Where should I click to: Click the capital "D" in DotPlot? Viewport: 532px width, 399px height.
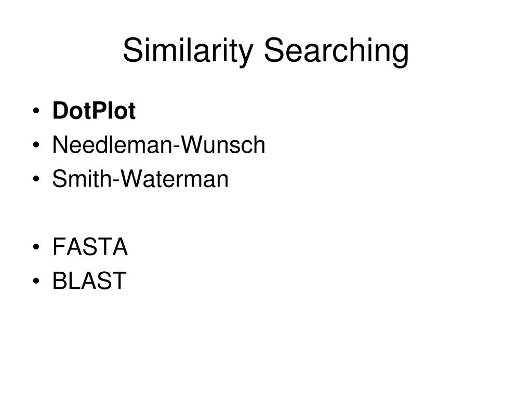60,111
